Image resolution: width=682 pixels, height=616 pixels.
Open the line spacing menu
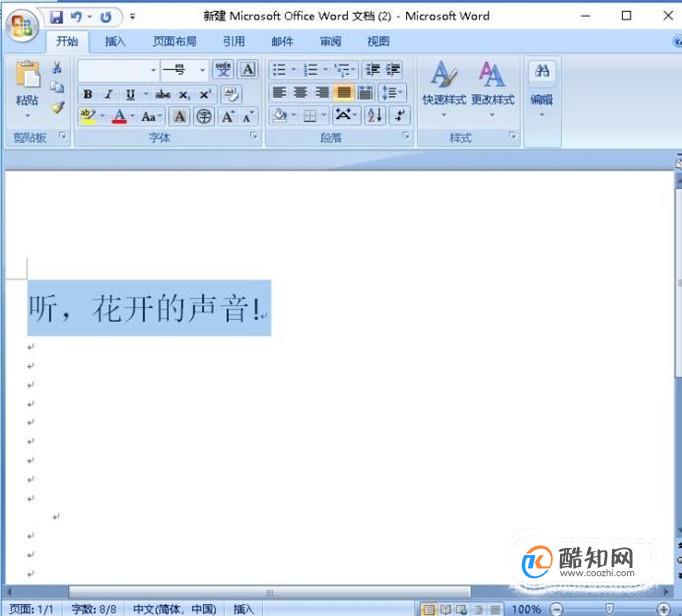[392, 92]
